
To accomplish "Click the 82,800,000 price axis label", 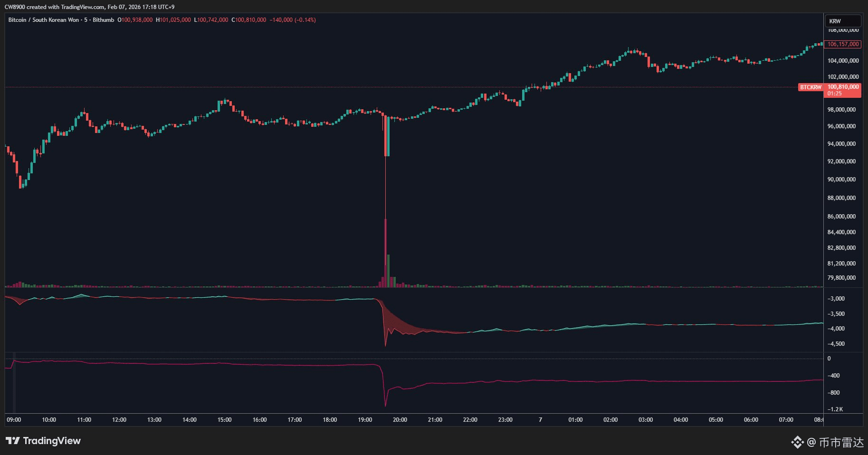I will click(x=841, y=248).
